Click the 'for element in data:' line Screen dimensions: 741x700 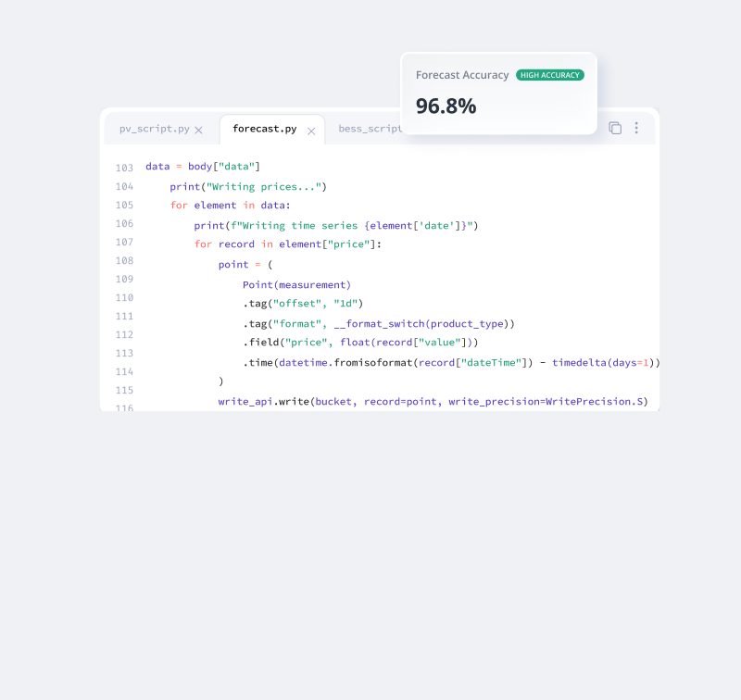click(x=230, y=205)
